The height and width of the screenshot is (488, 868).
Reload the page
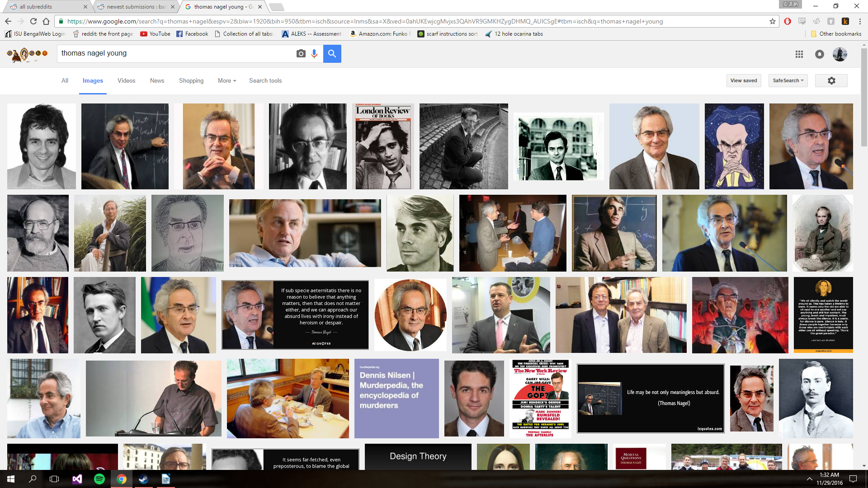(x=33, y=21)
